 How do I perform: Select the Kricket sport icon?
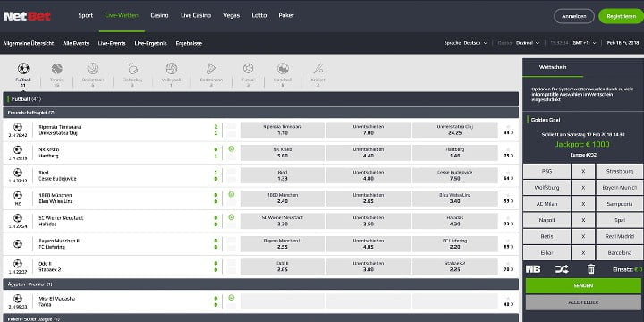[318, 69]
